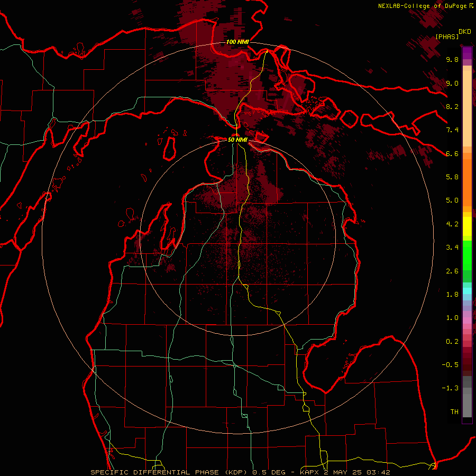Click the 4.2 value on the color scale
476x476 pixels.
pos(452,224)
